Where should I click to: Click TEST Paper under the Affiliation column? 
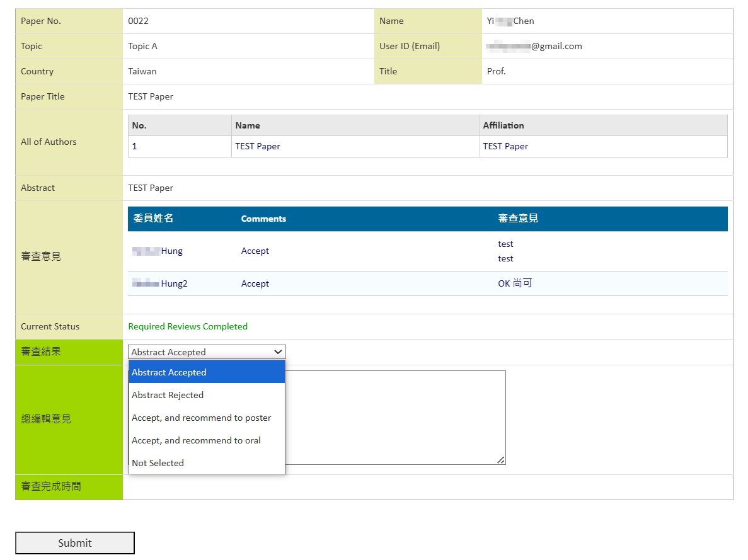pyautogui.click(x=505, y=146)
